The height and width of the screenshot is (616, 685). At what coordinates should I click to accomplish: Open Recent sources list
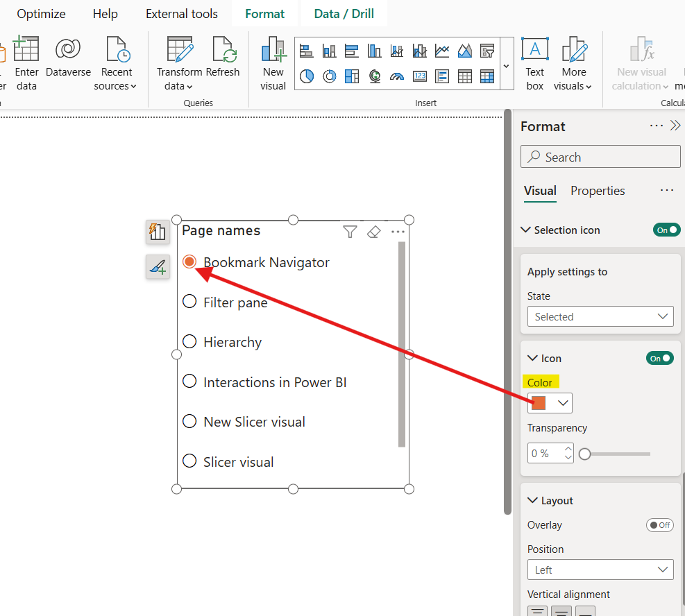116,64
